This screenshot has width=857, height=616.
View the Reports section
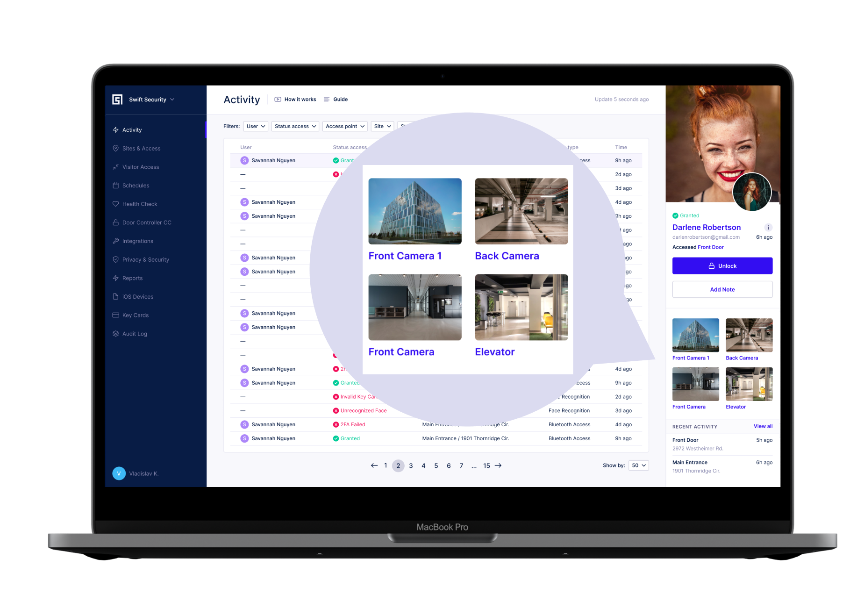click(x=133, y=278)
